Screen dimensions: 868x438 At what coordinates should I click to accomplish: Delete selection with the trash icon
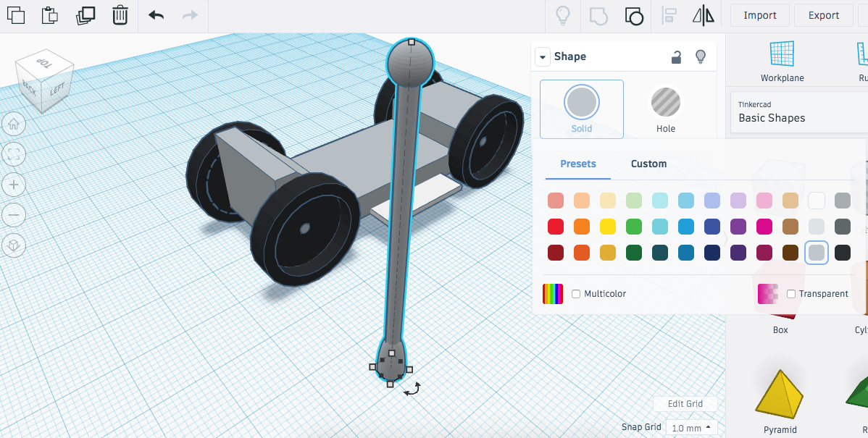[120, 15]
